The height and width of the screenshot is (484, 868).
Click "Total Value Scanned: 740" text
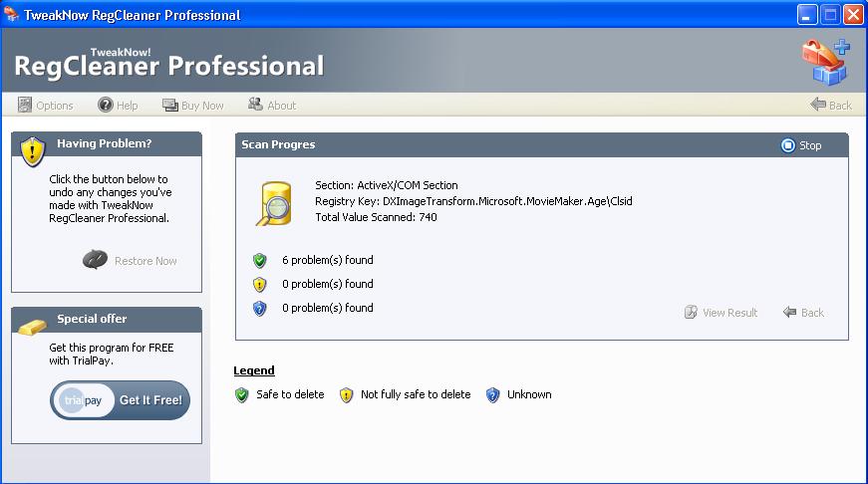pyautogui.click(x=376, y=217)
